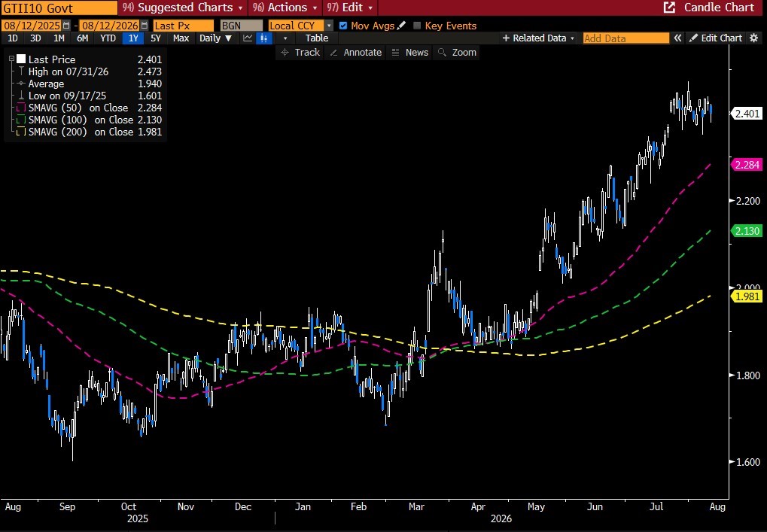
Task: Click the 2.401 last price axis label
Action: [747, 114]
